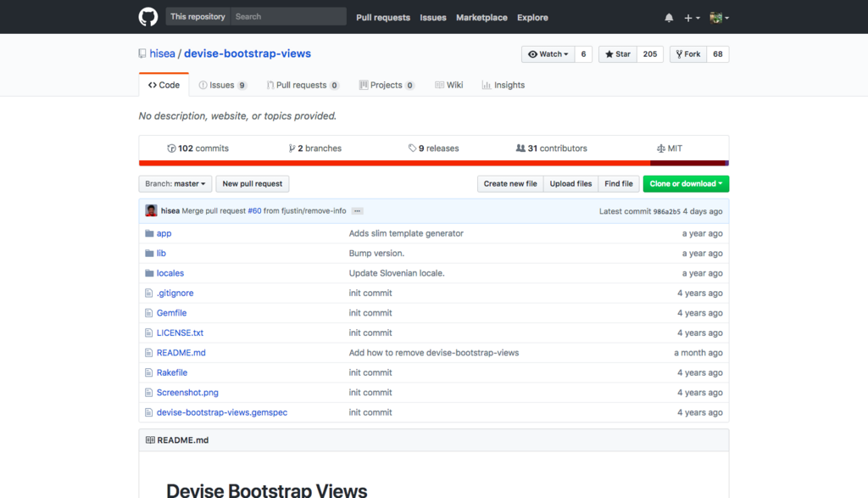Switch to the Issues tab
Viewport: 868px width, 498px height.
[x=223, y=86]
